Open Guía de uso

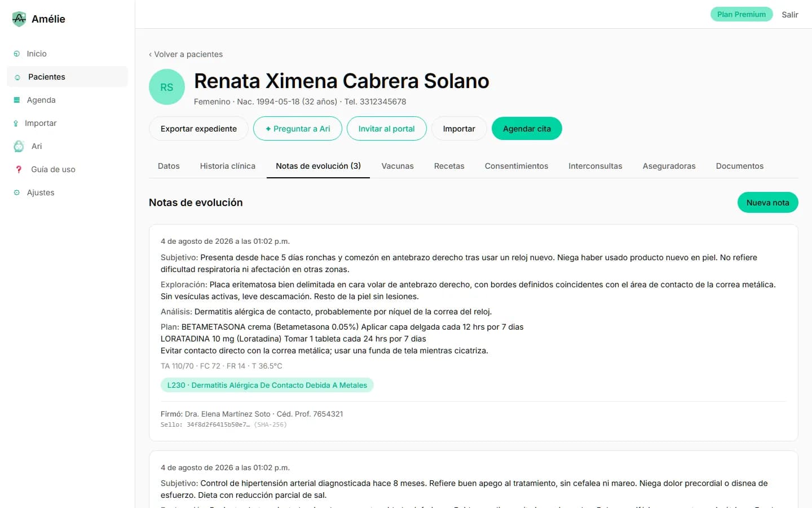point(68,169)
